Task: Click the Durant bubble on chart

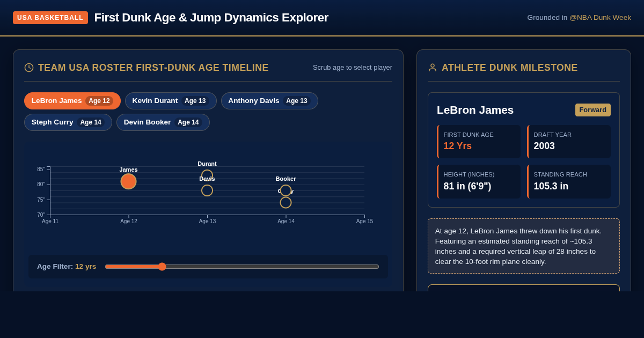Action: (x=207, y=174)
